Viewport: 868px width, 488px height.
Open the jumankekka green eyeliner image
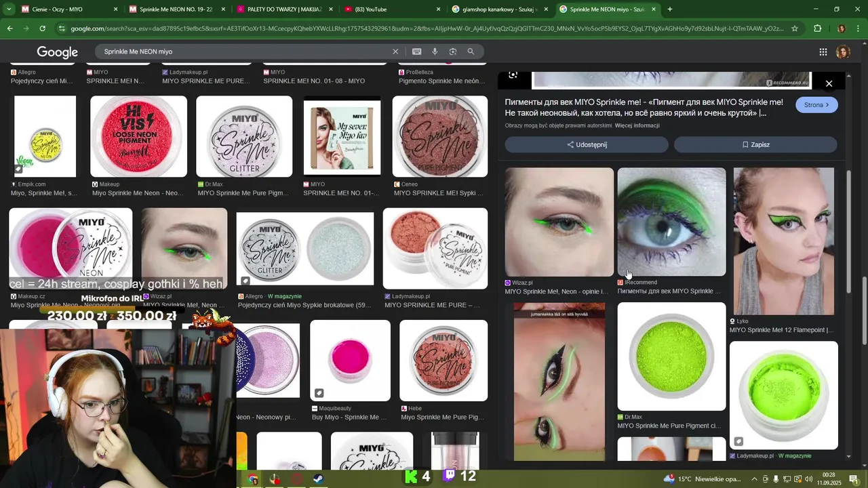click(559, 382)
